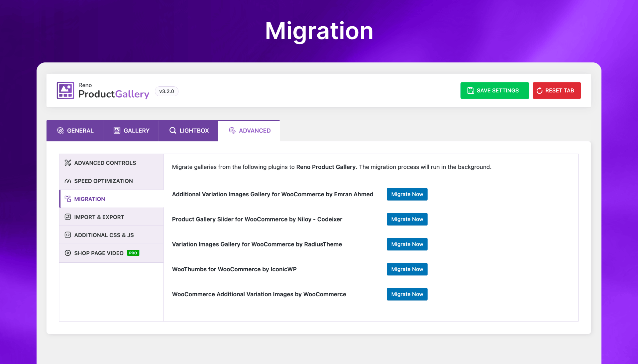Migrate Now for Niloy Codeixer slider
This screenshot has width=638, height=364.
(407, 219)
